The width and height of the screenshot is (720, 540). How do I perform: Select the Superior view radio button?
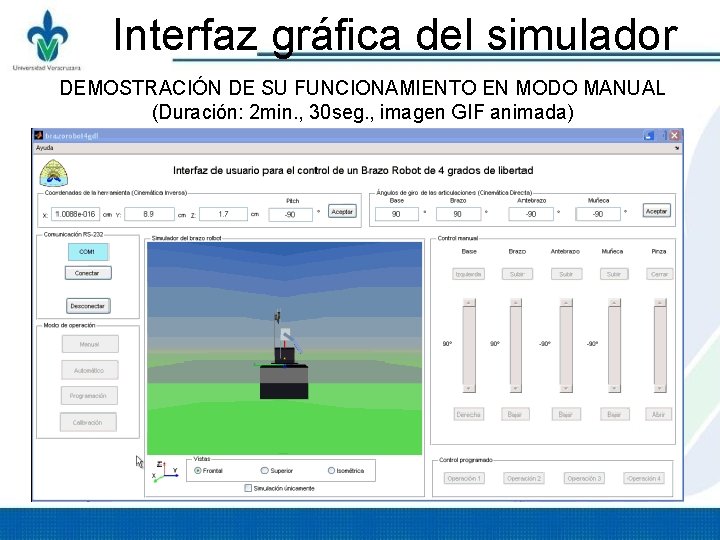[264, 471]
